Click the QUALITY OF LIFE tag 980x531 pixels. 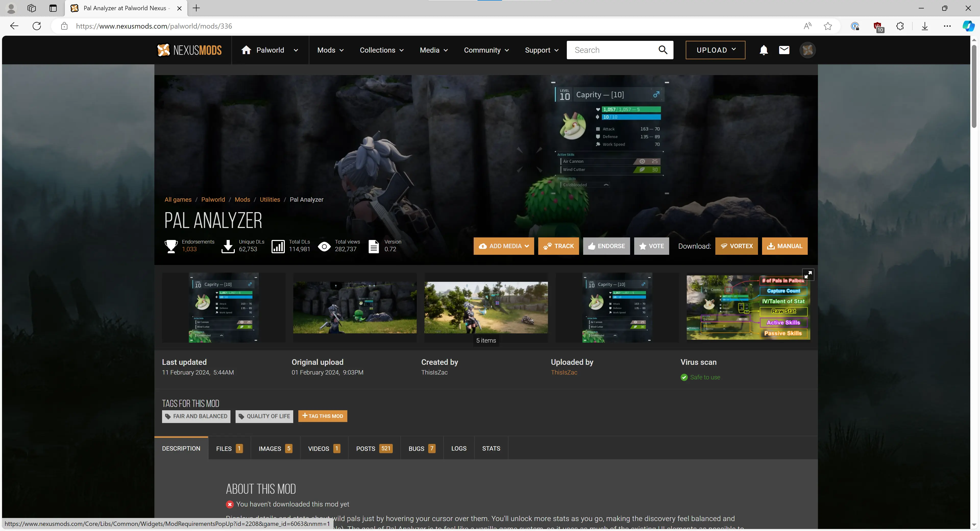click(264, 416)
